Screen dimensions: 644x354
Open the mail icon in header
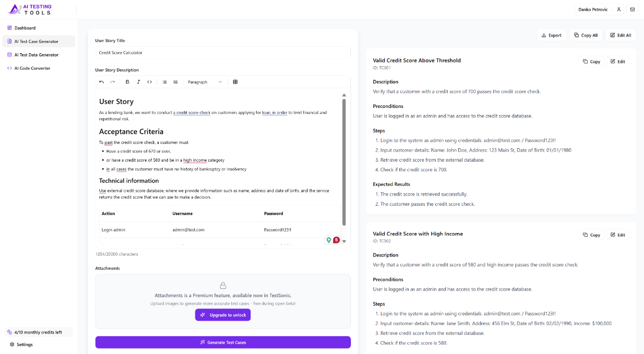[x=632, y=10]
